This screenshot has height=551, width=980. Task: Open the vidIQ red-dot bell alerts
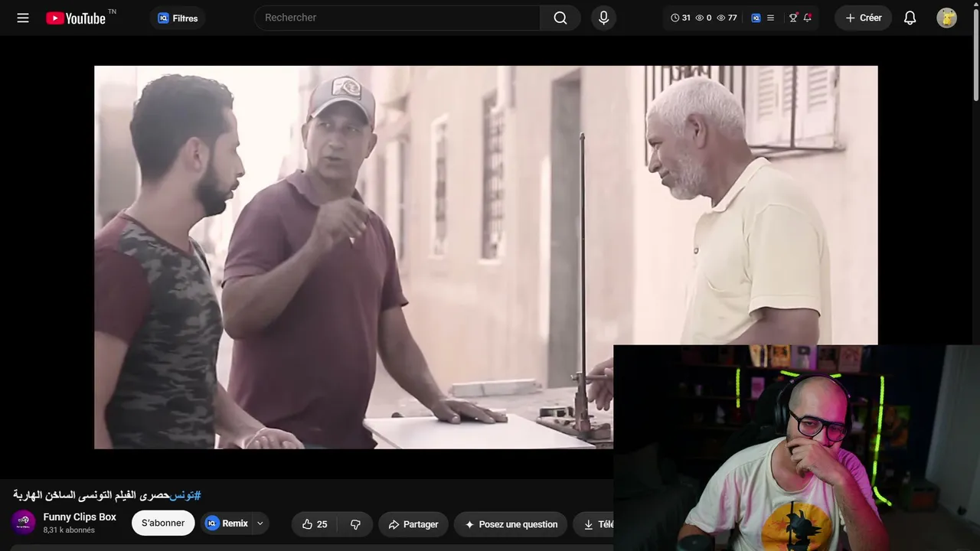pyautogui.click(x=807, y=18)
